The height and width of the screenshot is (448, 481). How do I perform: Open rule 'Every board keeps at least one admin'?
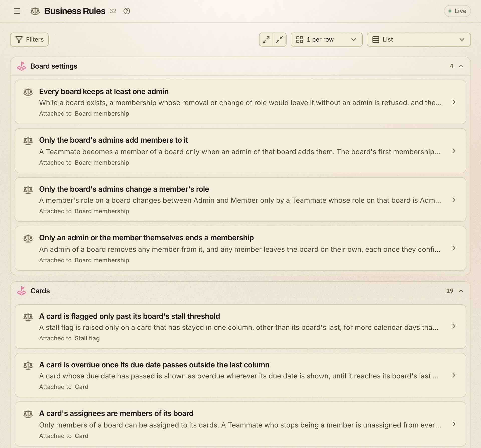[x=241, y=102]
